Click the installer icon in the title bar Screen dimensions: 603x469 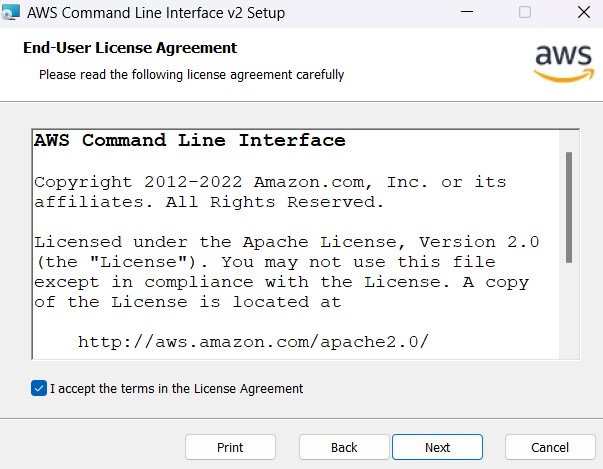(x=9, y=13)
